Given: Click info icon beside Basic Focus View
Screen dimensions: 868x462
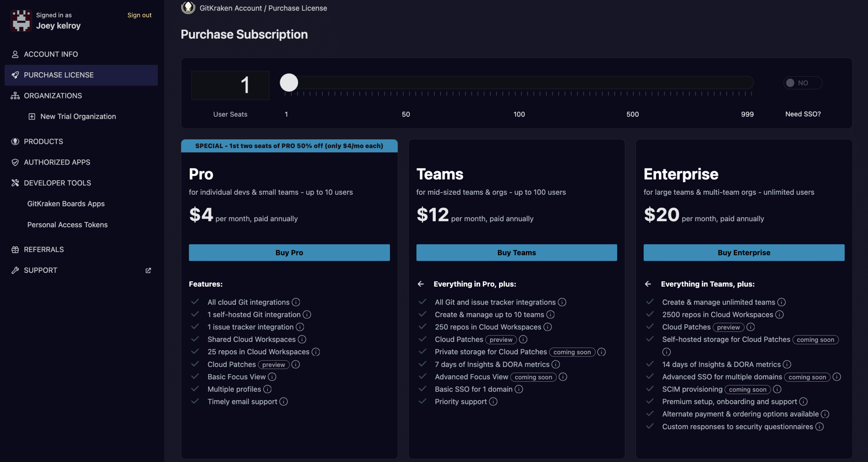Looking at the screenshot, I should pos(272,377).
